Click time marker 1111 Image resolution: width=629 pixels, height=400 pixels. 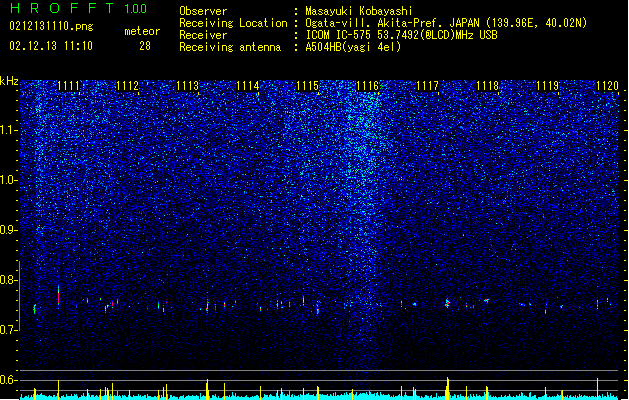pyautogui.click(x=68, y=86)
